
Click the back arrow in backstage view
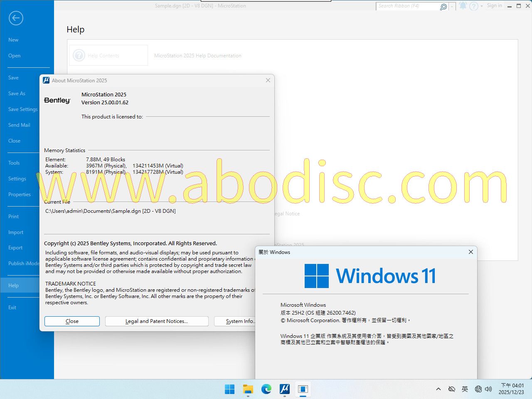(16, 18)
